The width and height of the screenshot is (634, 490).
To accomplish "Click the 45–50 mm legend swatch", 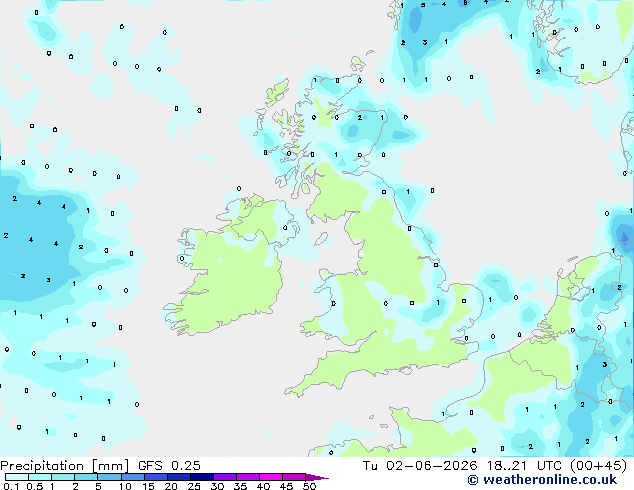I will point(294,477).
